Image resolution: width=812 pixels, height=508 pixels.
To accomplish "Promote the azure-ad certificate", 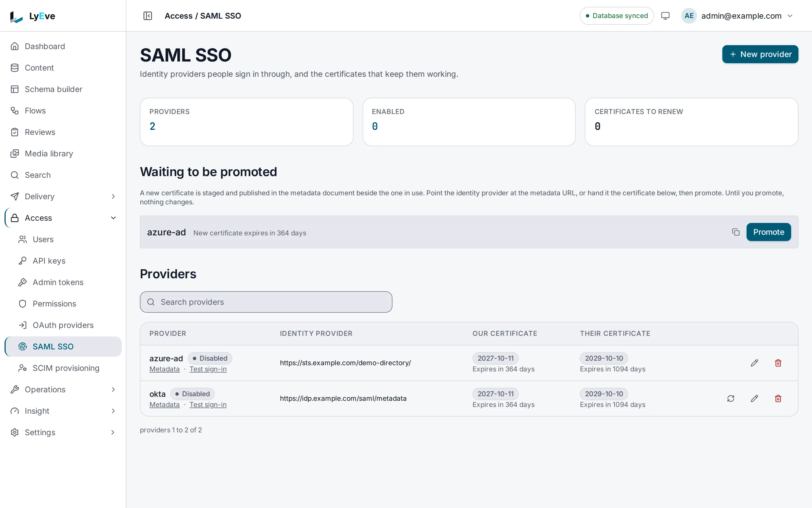I will pos(768,232).
